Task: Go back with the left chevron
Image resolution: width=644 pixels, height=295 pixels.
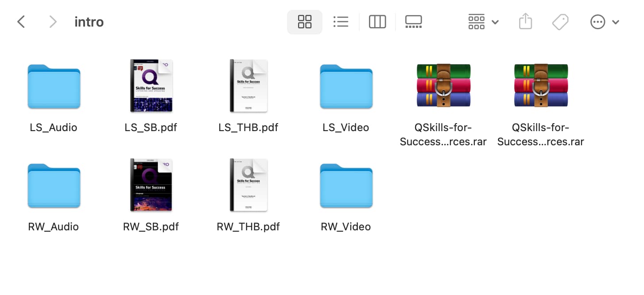Action: 21,22
